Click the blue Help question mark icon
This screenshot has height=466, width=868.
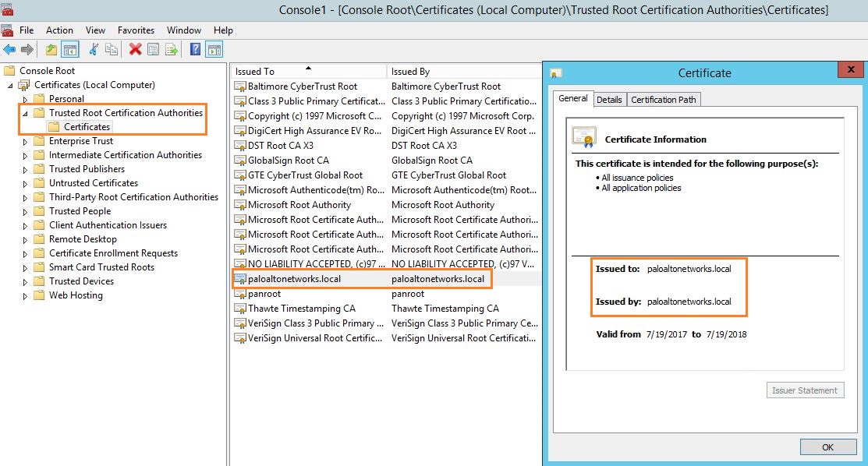[x=196, y=50]
